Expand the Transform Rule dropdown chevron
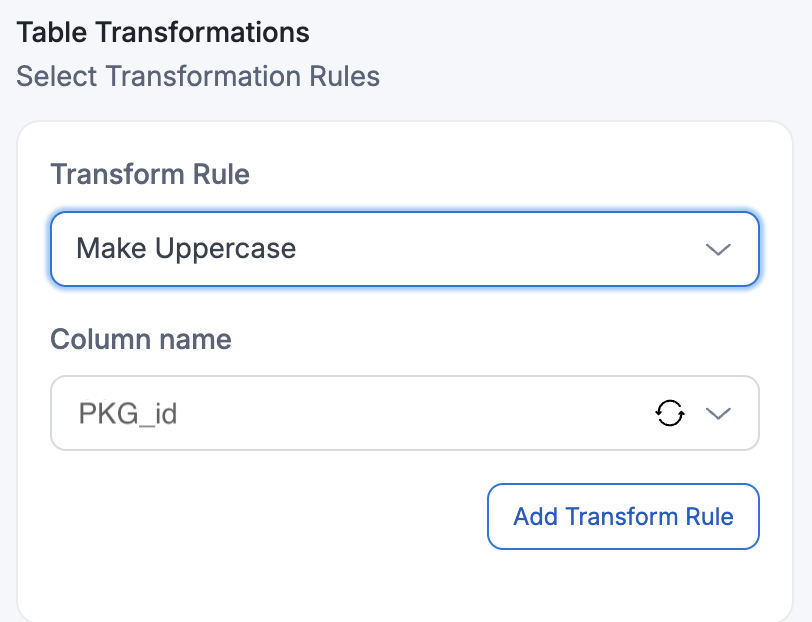The image size is (812, 622). pos(718,249)
